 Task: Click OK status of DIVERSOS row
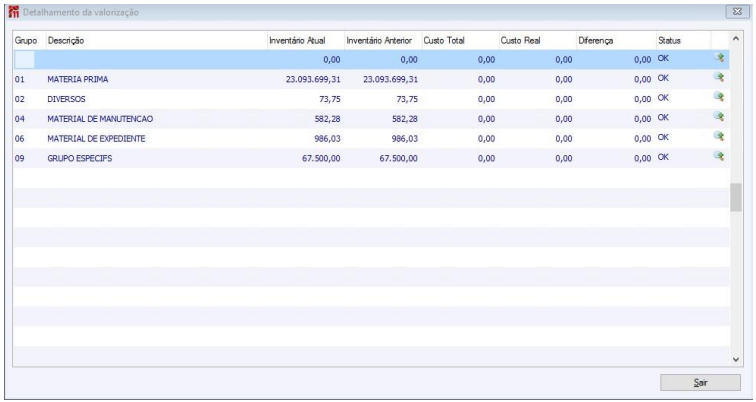coord(663,98)
